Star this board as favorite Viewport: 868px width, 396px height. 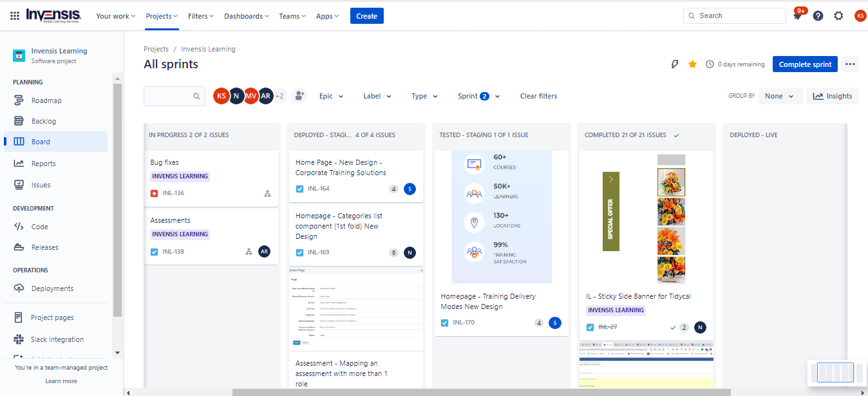click(693, 64)
